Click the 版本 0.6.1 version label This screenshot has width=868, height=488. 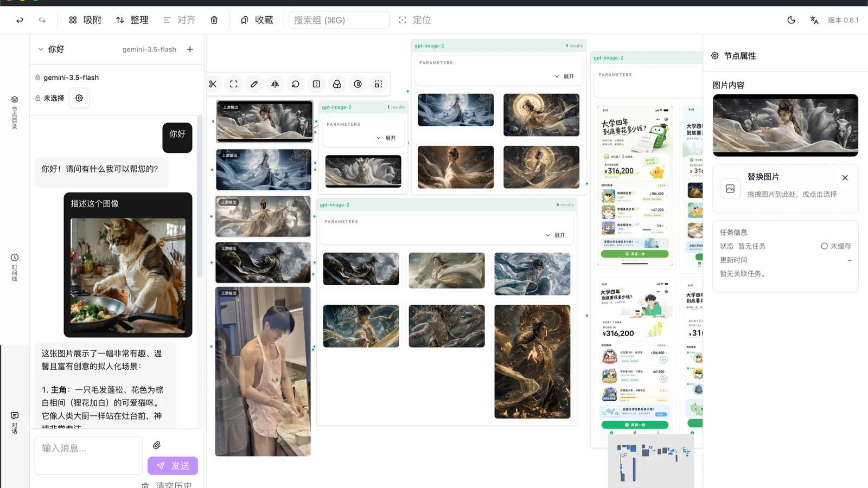coord(843,20)
